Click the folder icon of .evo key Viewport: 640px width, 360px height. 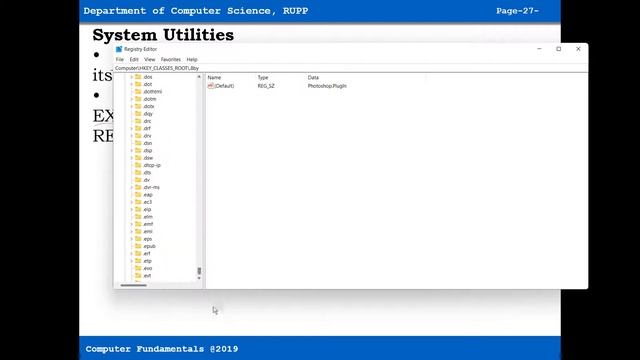138,268
